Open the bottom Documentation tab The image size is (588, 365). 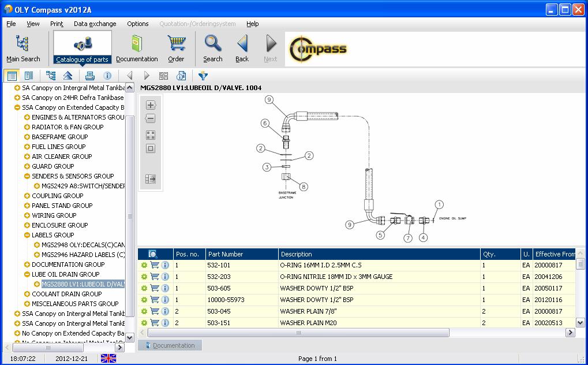[170, 345]
